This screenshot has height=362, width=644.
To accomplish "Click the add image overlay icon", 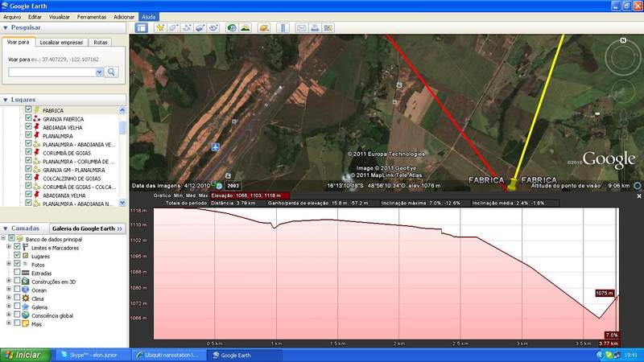I will [x=200, y=28].
